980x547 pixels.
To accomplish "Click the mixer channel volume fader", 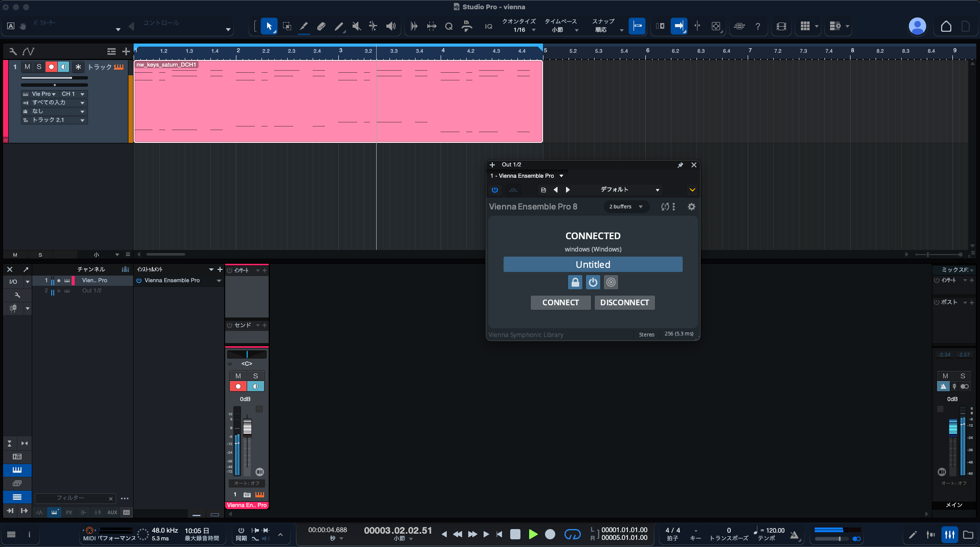I will [x=247, y=427].
